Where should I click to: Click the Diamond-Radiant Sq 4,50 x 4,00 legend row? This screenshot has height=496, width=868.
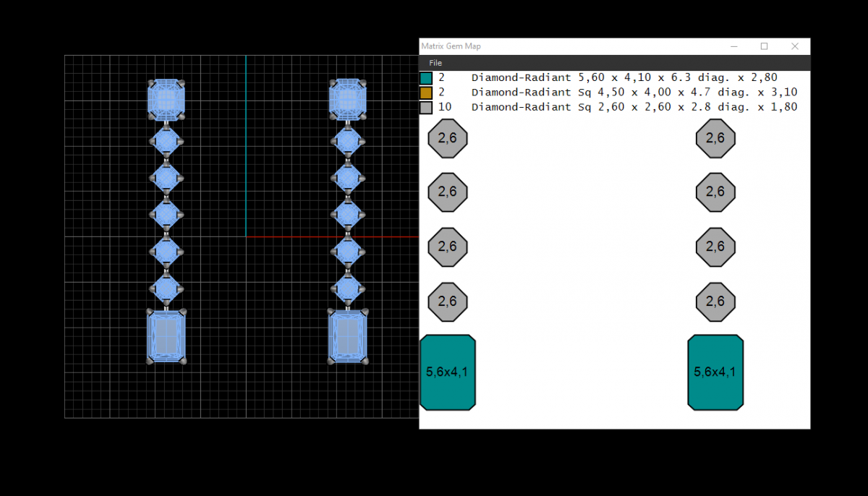point(634,93)
